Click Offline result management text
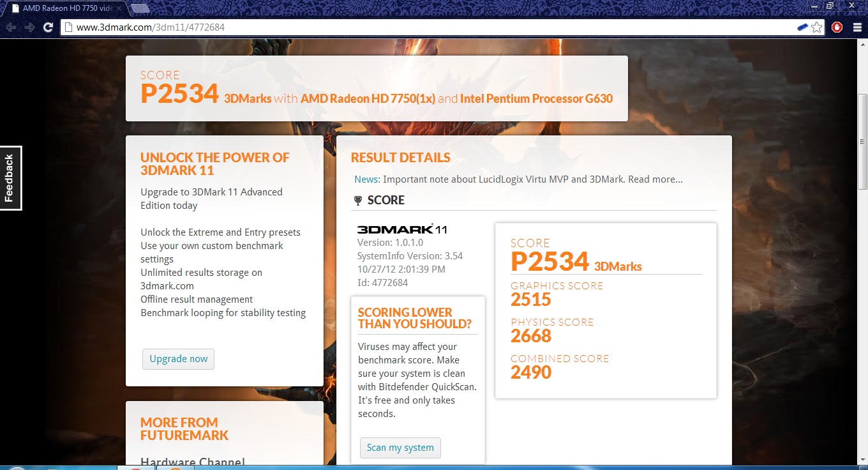 pos(197,299)
